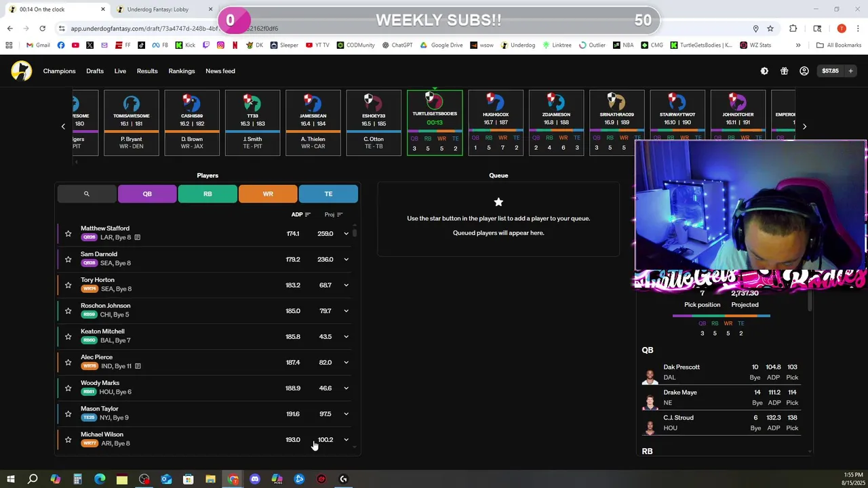
Task: Filter players by QB position
Action: point(147,194)
